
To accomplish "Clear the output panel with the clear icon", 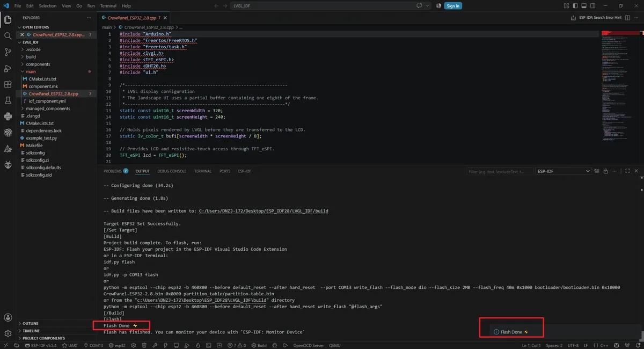I will [x=596, y=171].
